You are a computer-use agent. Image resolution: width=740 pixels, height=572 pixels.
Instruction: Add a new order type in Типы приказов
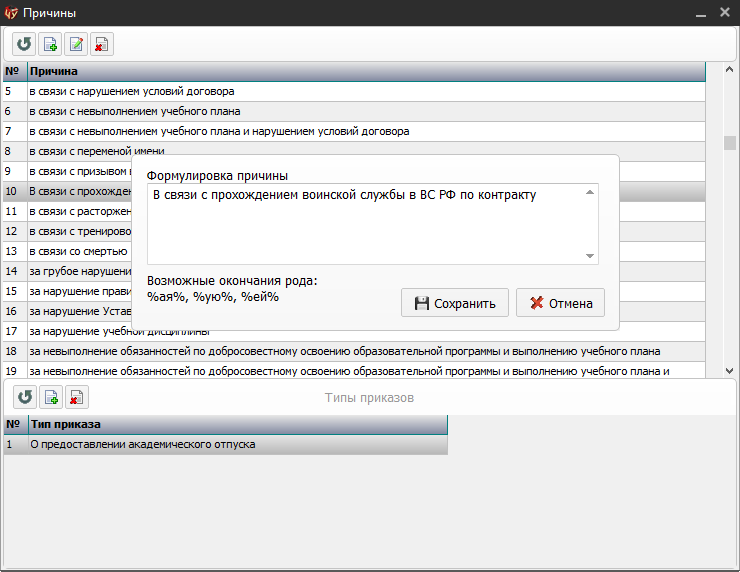coord(51,397)
